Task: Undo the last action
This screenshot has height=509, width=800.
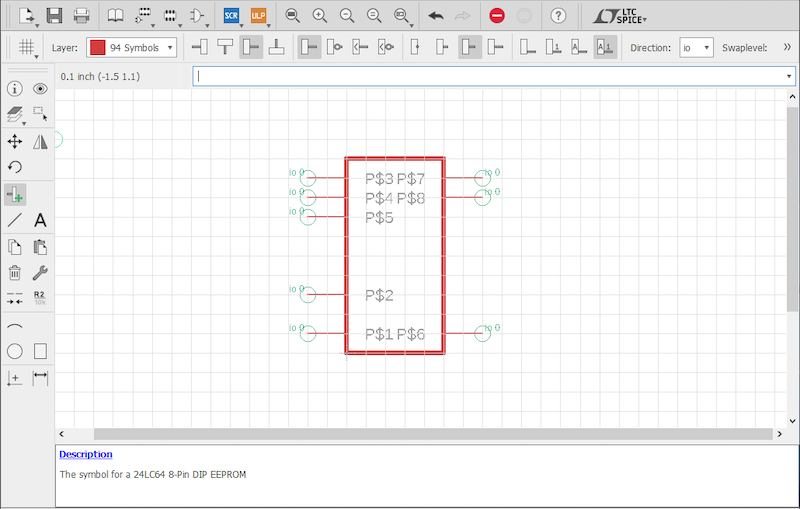Action: [x=436, y=16]
